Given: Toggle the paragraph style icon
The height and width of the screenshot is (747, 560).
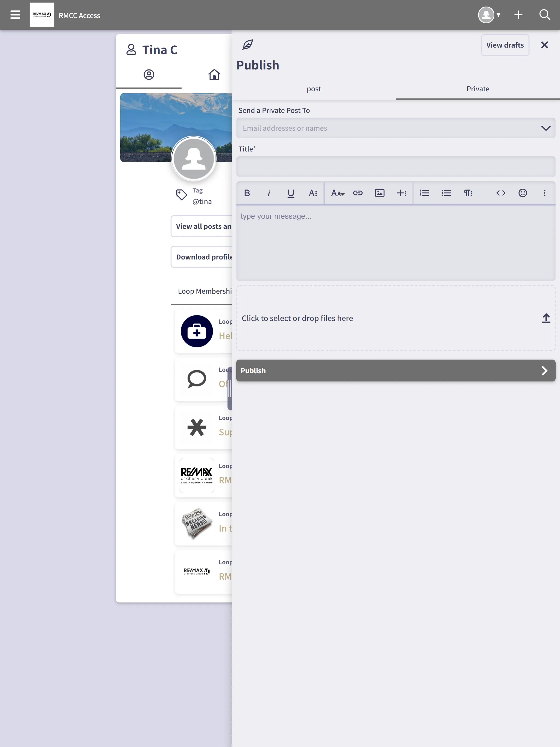Looking at the screenshot, I should (468, 193).
